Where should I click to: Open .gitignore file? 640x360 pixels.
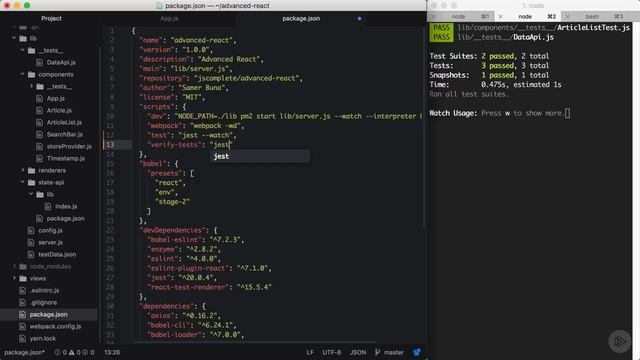(43, 302)
